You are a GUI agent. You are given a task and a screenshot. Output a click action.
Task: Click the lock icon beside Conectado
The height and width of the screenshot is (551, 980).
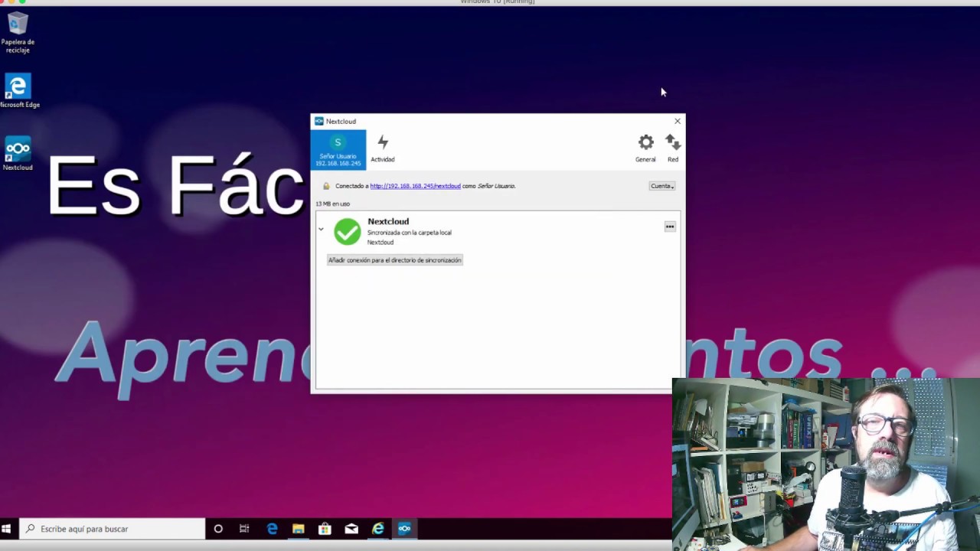click(x=326, y=186)
